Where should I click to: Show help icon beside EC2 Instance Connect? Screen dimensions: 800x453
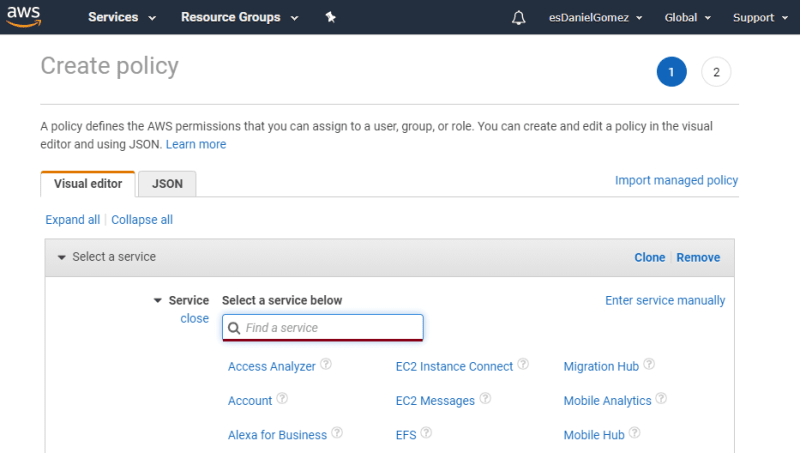click(523, 364)
